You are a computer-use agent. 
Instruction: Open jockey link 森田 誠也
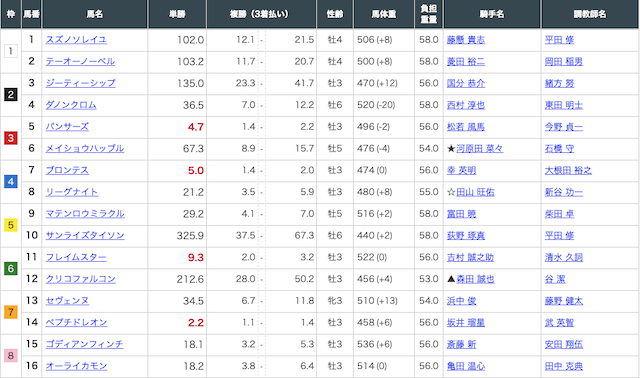(475, 279)
